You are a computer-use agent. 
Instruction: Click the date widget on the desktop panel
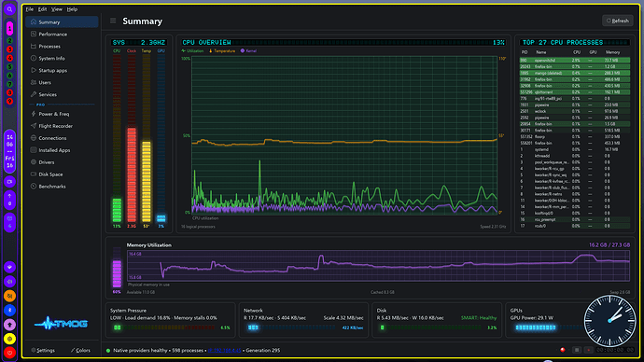point(9,151)
